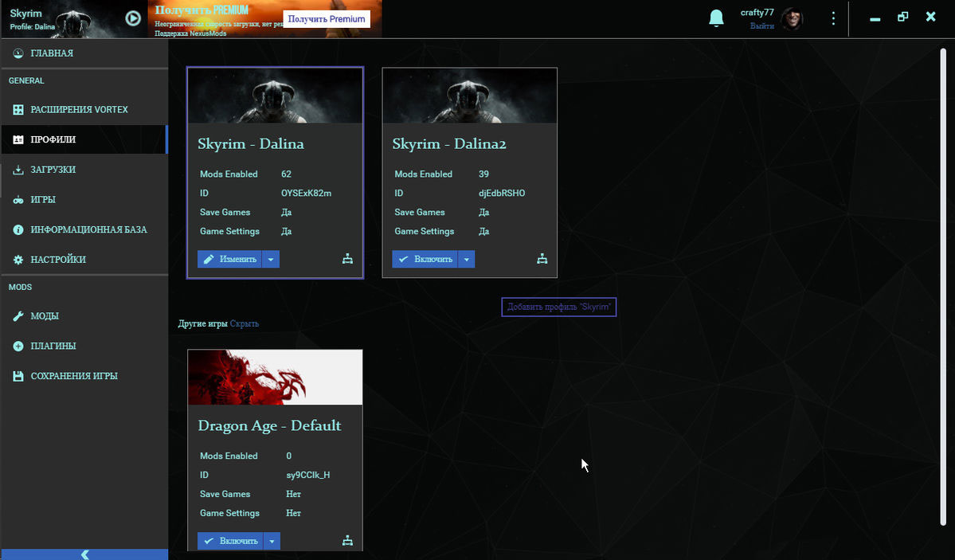
Task: Open Моды section in sidebar
Action: tap(45, 316)
